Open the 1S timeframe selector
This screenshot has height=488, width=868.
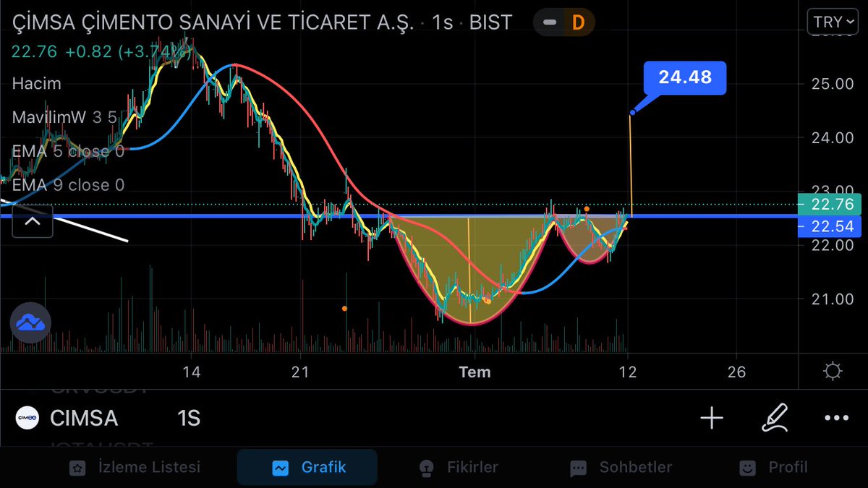pyautogui.click(x=187, y=418)
